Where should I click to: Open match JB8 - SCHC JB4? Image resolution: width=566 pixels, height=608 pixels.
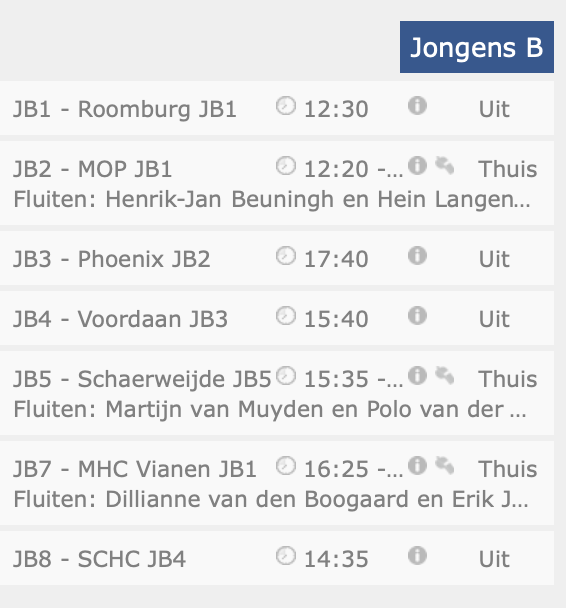pos(99,559)
